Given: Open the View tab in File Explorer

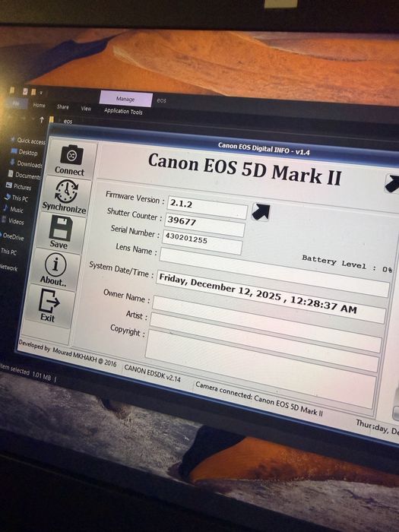Looking at the screenshot, I should click(x=86, y=109).
